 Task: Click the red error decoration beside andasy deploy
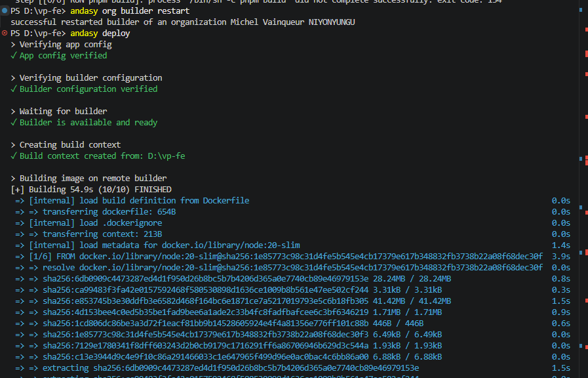coord(5,33)
